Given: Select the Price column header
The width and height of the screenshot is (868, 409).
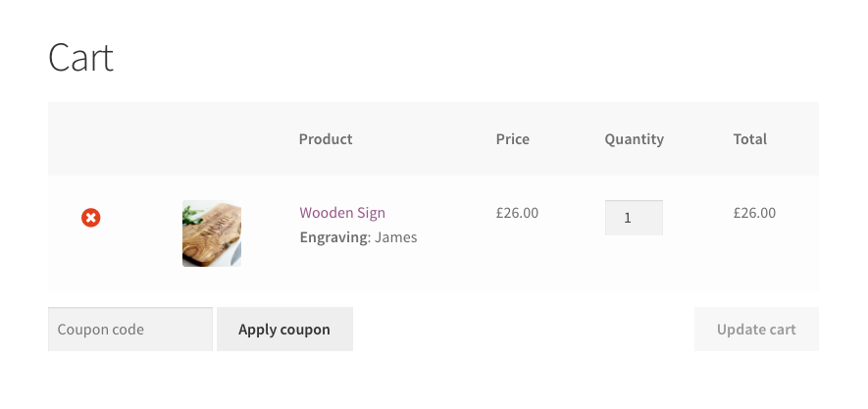Looking at the screenshot, I should click(512, 139).
